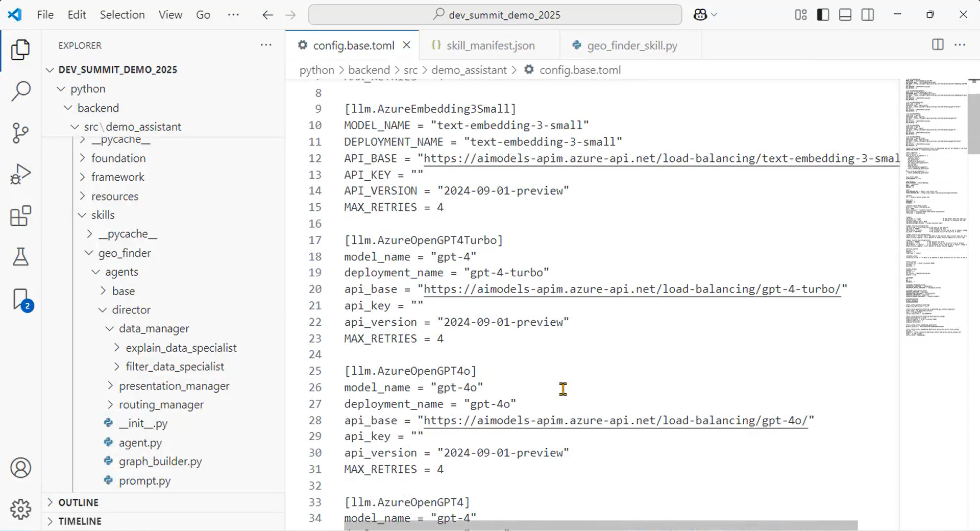
Task: Open the Search panel
Action: 20,91
